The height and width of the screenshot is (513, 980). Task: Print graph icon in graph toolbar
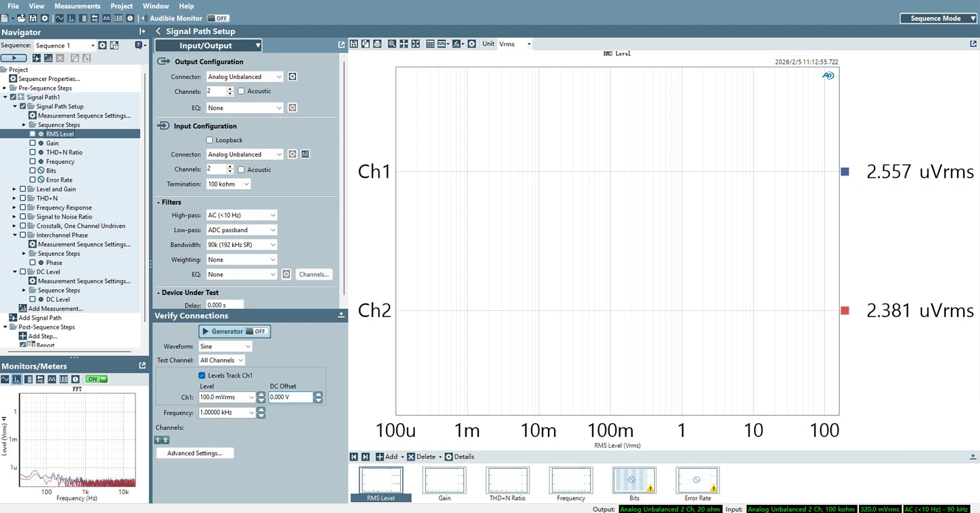(377, 44)
